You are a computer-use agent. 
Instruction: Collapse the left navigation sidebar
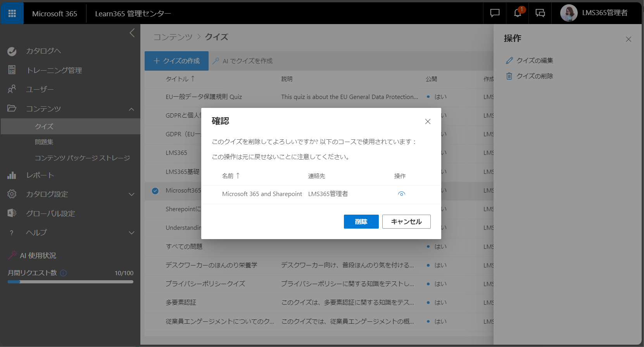pos(132,33)
